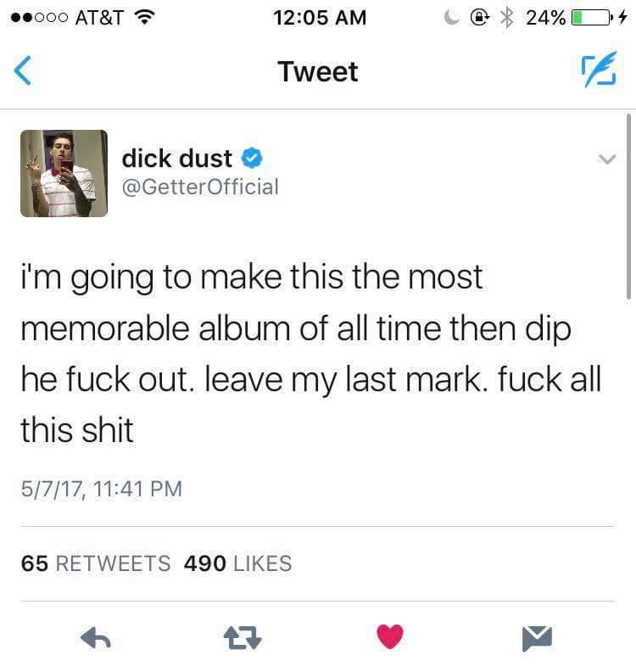Screen dimensions: 636x672
Task: Tap the reply arrow icon
Action: click(x=96, y=638)
